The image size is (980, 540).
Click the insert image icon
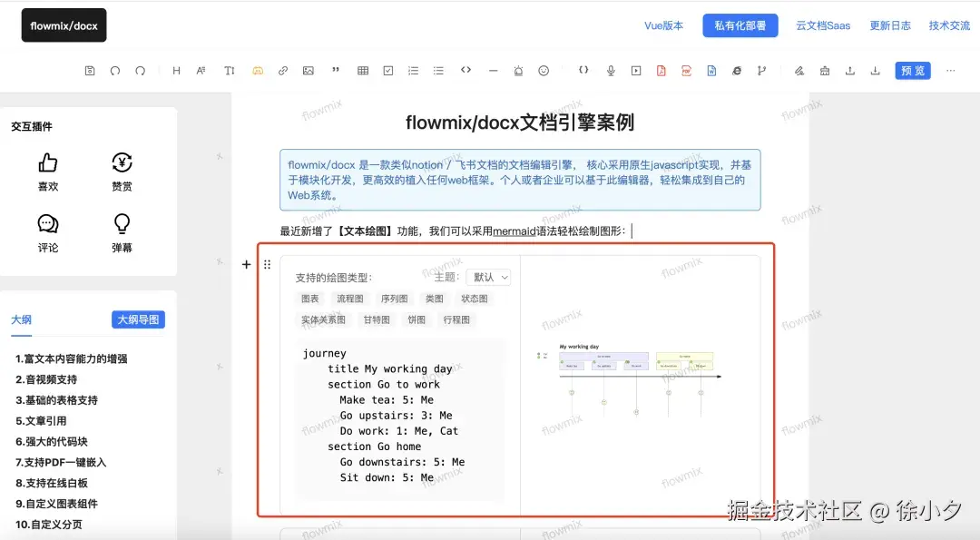click(309, 70)
